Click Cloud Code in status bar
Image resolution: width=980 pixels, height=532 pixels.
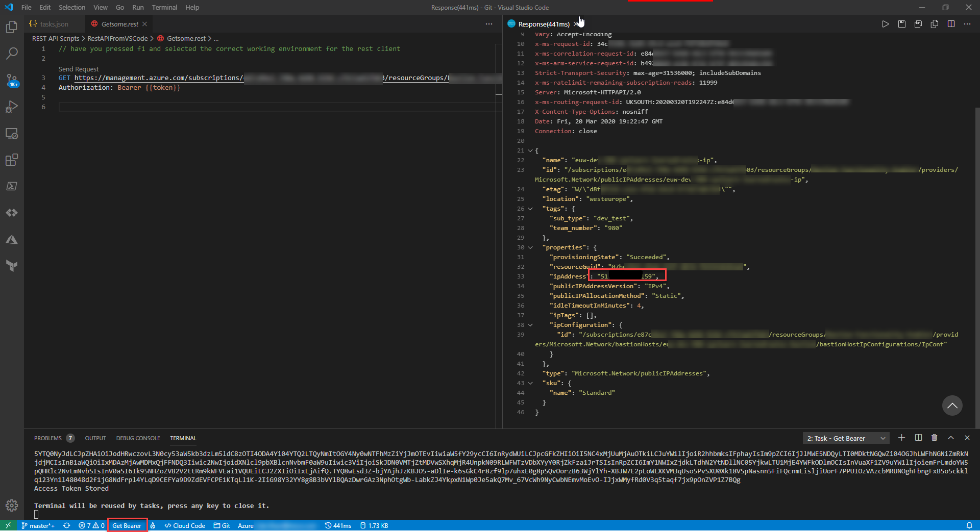(x=185, y=526)
